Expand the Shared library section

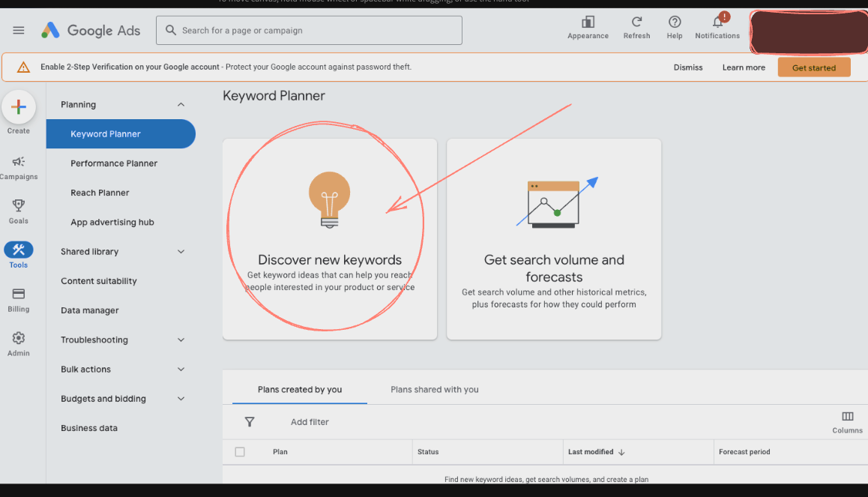[181, 252]
